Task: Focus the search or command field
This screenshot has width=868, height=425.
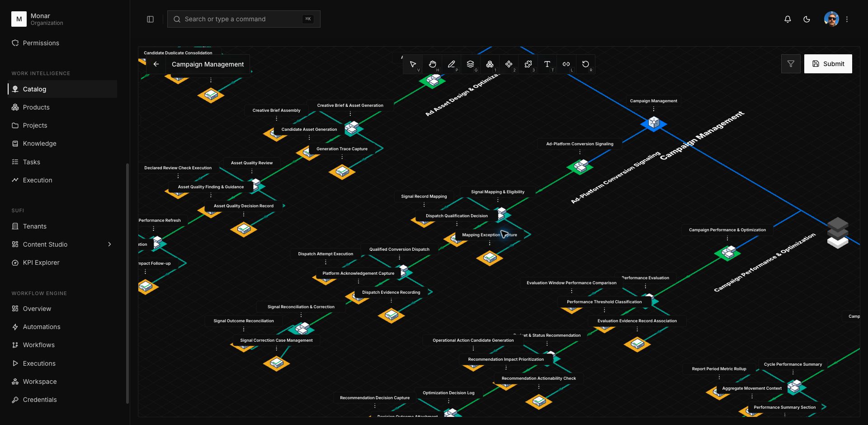Action: (x=244, y=19)
